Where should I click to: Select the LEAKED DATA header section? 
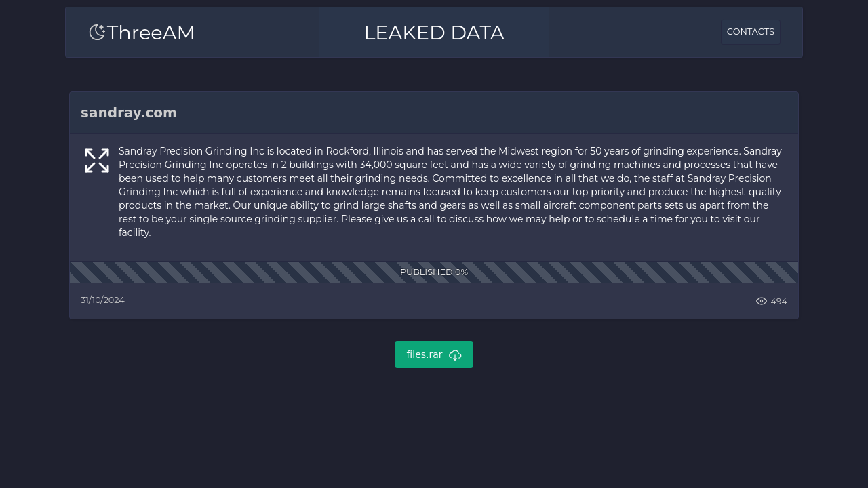coord(434,33)
